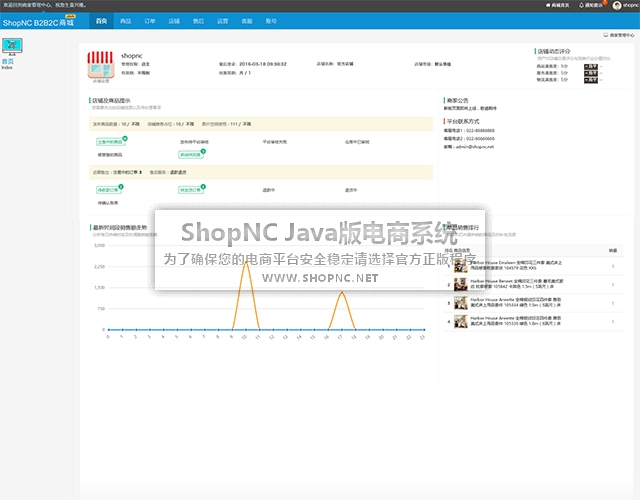Open Harbor House Bennet product title
640x500 pixels.
pyautogui.click(x=517, y=284)
